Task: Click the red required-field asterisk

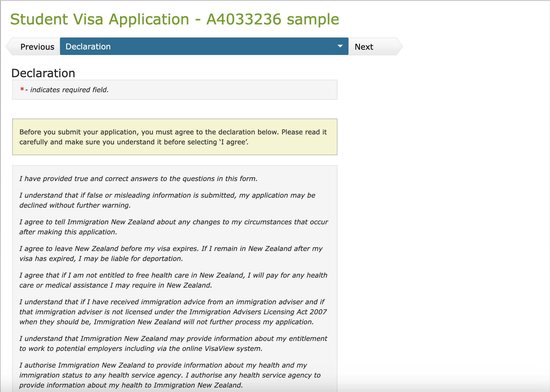Action: tap(22, 89)
